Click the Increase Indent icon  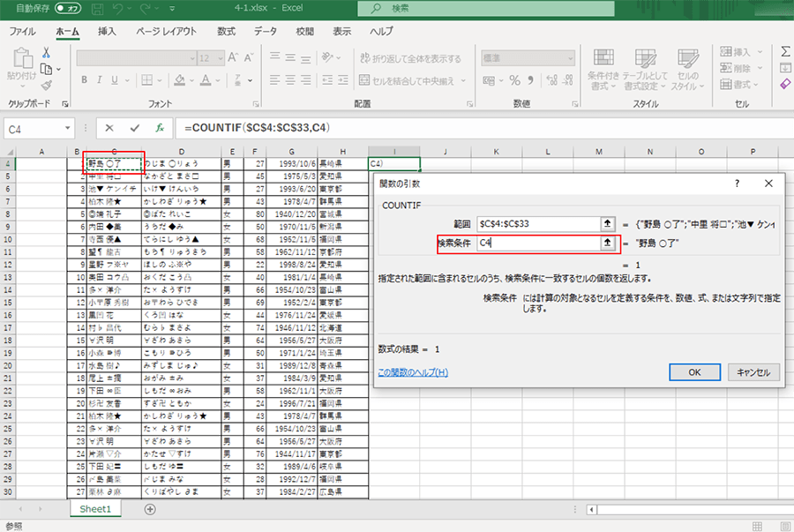343,80
